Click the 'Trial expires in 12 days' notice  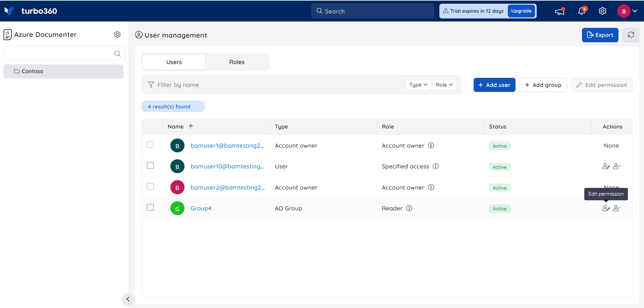(473, 11)
